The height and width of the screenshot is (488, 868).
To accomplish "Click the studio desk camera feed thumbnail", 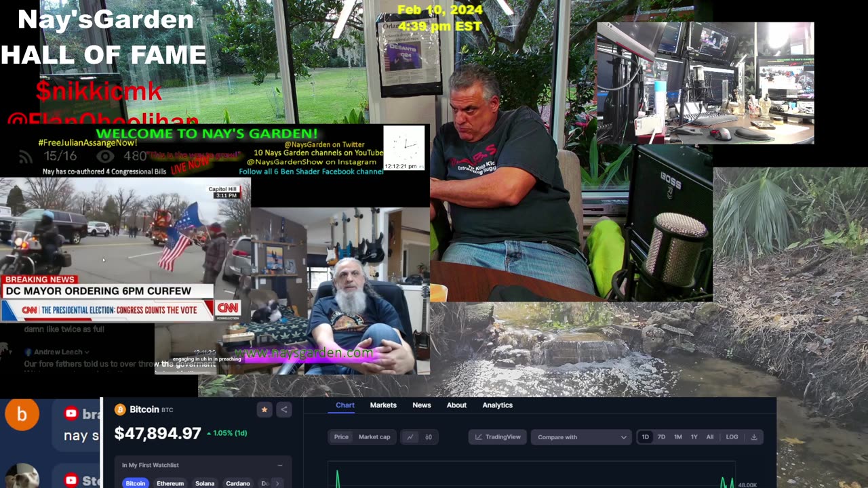I will [x=705, y=83].
